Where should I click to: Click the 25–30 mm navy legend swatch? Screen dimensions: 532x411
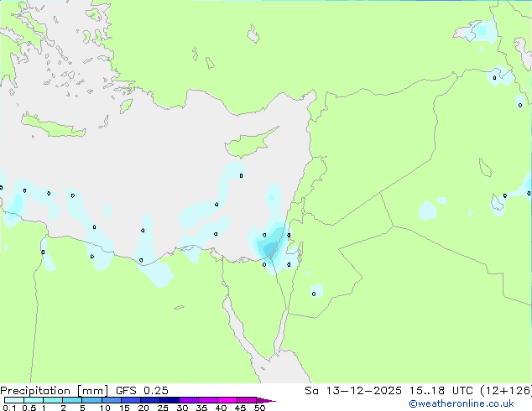tap(170, 400)
